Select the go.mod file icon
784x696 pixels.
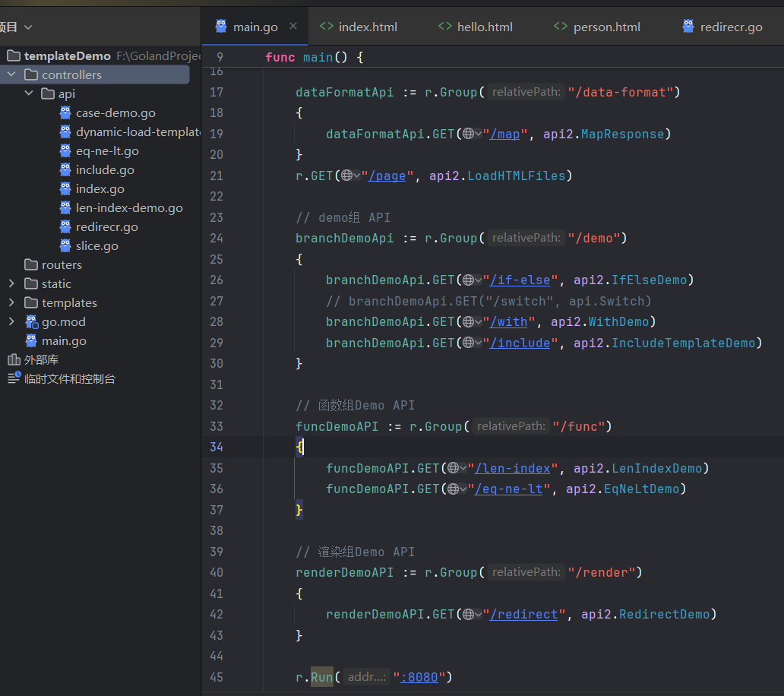pyautogui.click(x=31, y=321)
